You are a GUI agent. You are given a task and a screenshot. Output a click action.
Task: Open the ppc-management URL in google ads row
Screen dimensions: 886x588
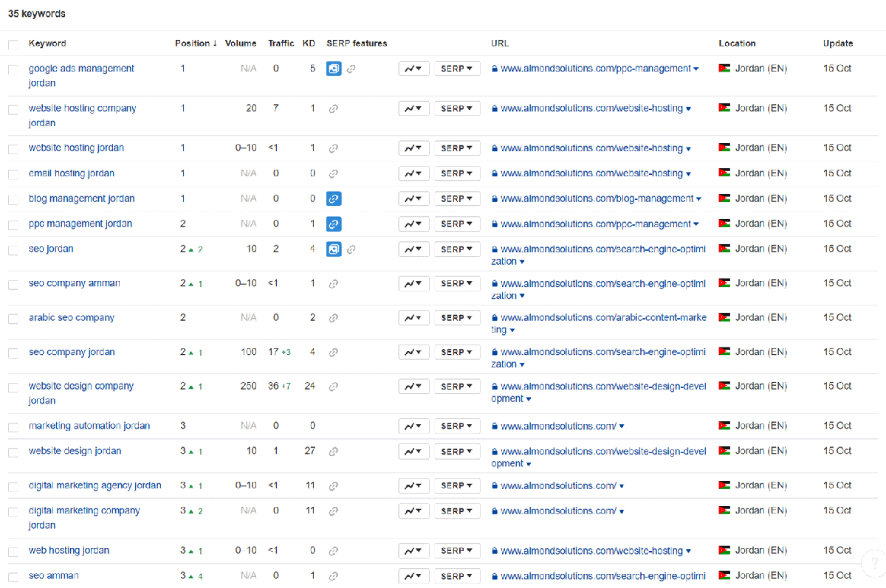(x=595, y=68)
